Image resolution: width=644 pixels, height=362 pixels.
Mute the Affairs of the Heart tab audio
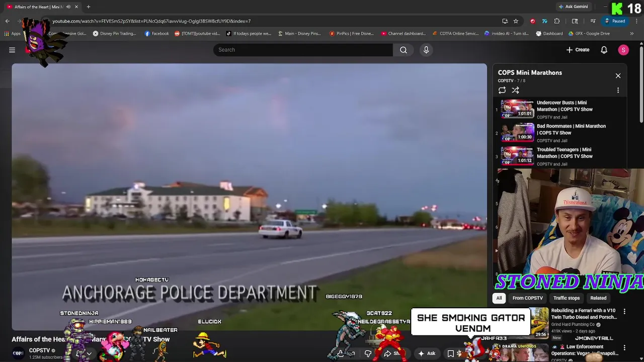tap(68, 7)
